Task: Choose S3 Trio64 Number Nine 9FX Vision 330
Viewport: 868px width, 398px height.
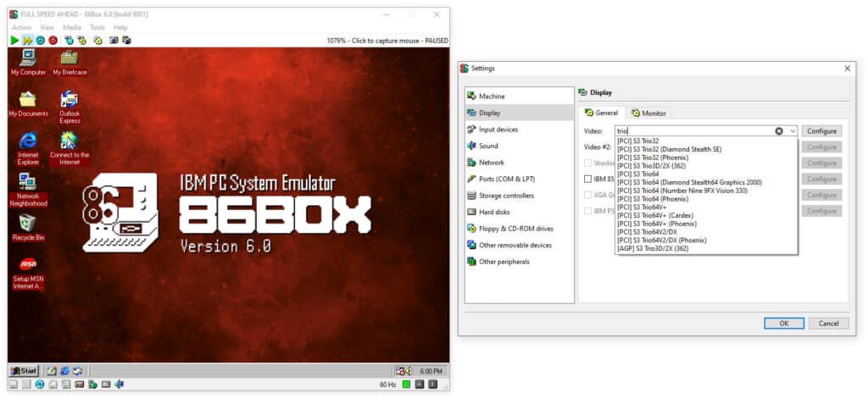Action: click(706, 191)
